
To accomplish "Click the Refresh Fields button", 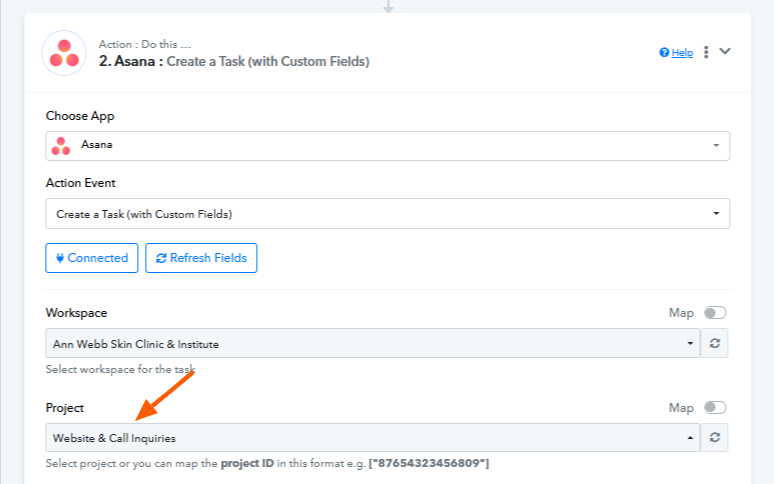I will (202, 258).
